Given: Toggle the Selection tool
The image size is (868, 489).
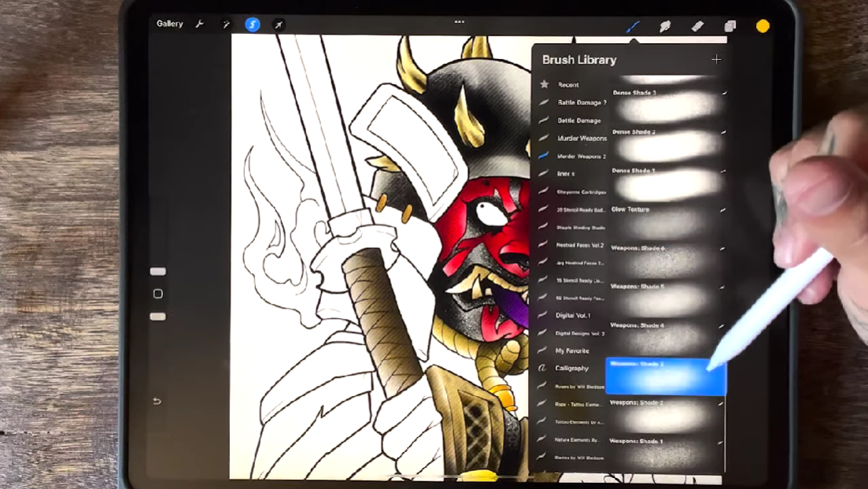Looking at the screenshot, I should pos(253,24).
